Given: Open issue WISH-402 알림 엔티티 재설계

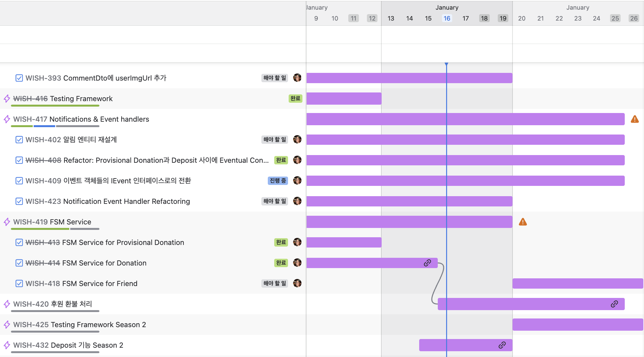Looking at the screenshot, I should (71, 140).
